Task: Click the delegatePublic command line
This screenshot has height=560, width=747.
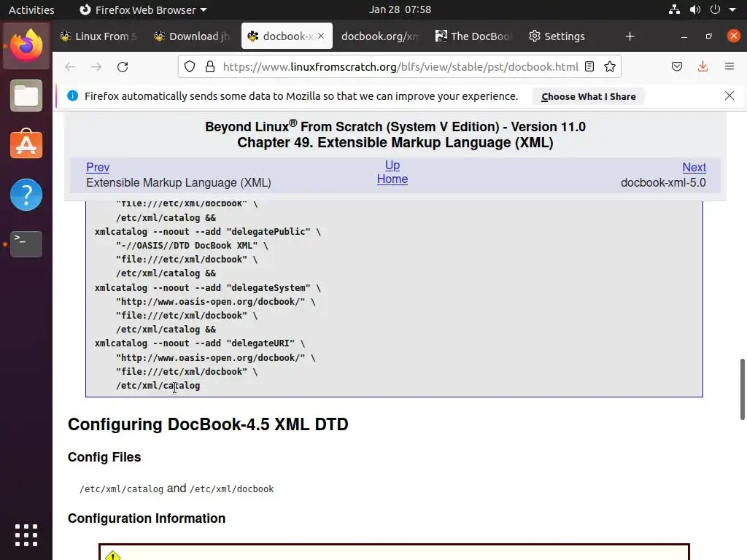Action: (x=208, y=231)
